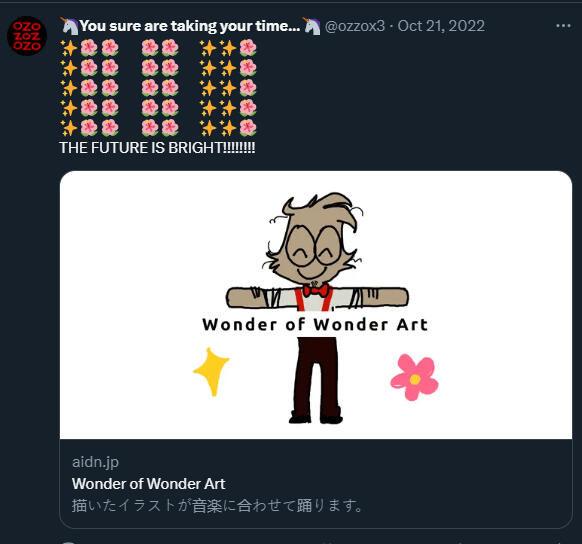
Task: Click the unicorn emoji before the display name
Action: click(69, 26)
